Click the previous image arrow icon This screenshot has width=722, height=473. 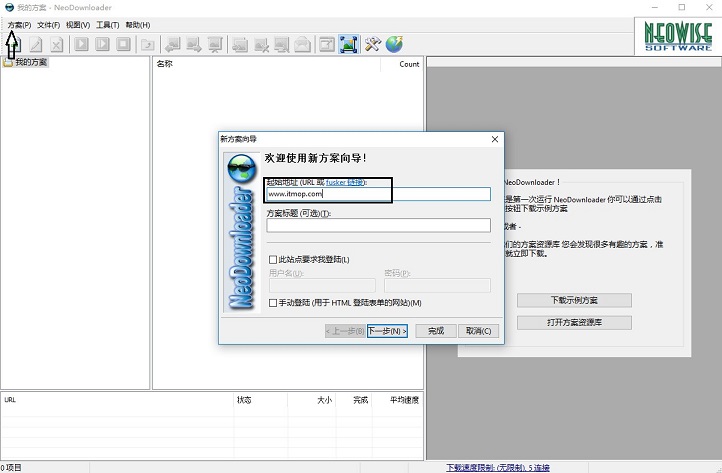coord(173,45)
